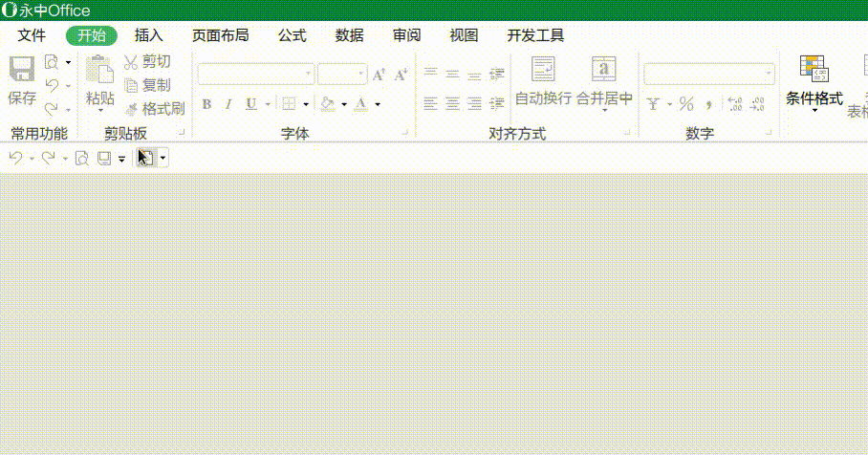The width and height of the screenshot is (868, 455).
Task: Expand underline style dropdown arrow
Action: (x=268, y=104)
